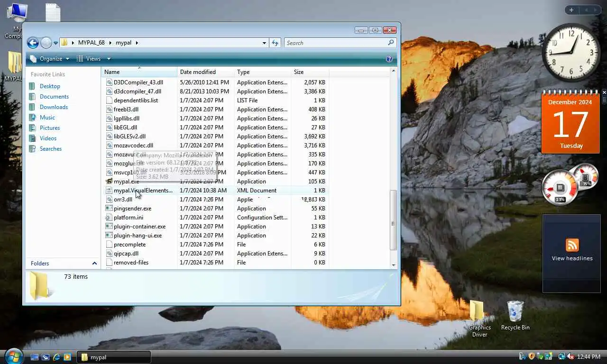Sort files by the Name column
Screen dimensions: 607x364
click(139, 72)
